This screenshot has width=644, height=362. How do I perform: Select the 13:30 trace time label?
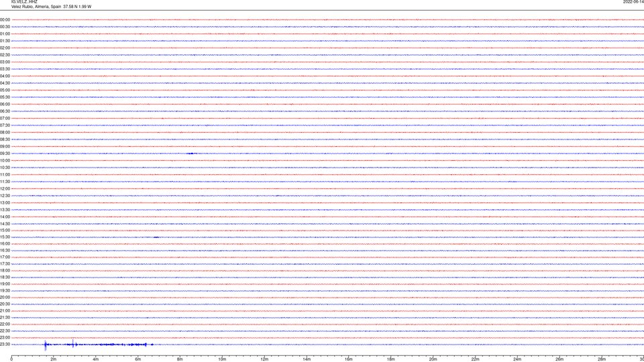(x=5, y=210)
